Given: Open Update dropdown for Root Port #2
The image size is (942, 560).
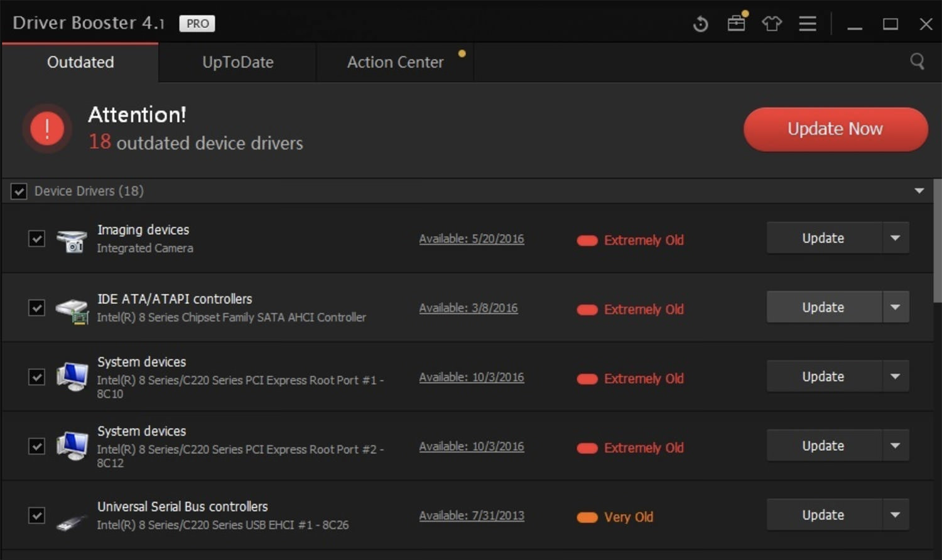Looking at the screenshot, I should (x=896, y=445).
